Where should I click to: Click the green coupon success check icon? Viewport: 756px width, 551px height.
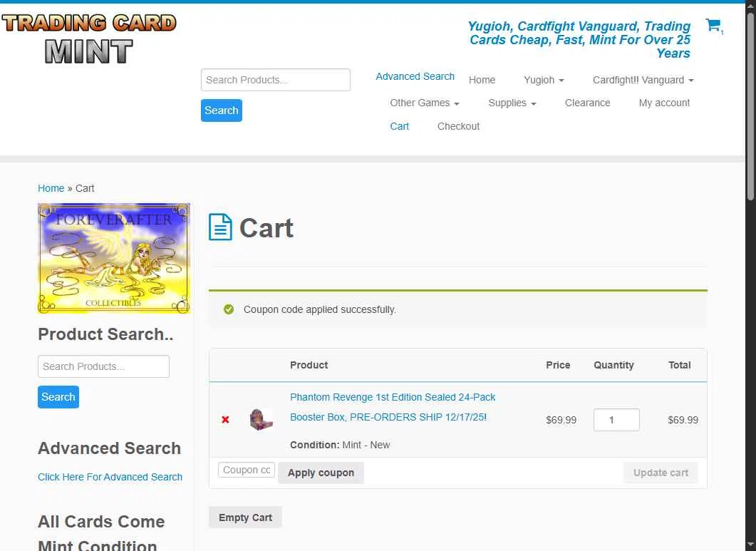click(x=229, y=310)
